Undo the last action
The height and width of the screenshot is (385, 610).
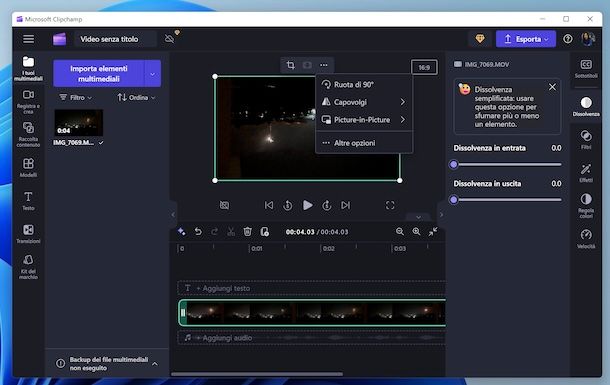point(198,232)
